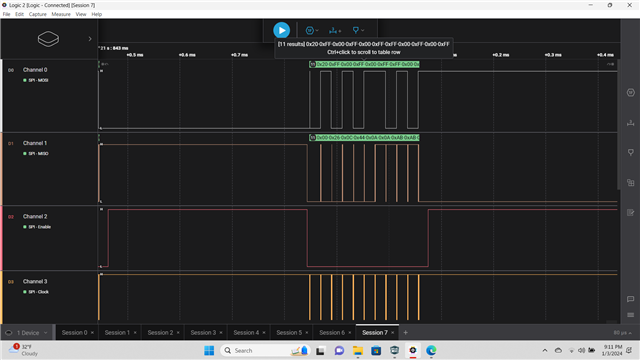This screenshot has width=640, height=360.
Task: Open the weather widget showing 32°F Cloudy
Action: [24, 350]
